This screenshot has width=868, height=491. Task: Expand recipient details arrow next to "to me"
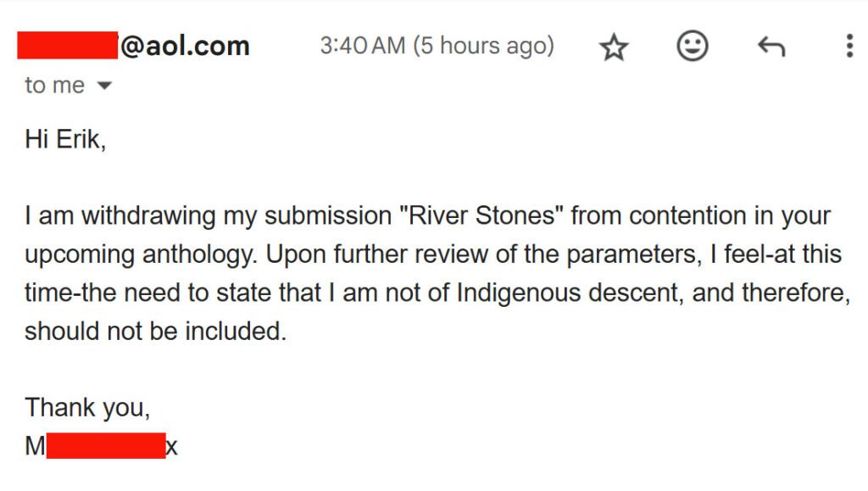tap(104, 86)
